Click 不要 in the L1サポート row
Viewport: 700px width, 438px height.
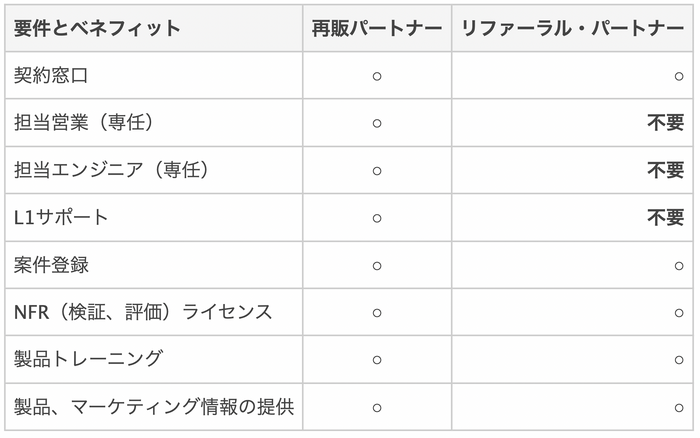coord(665,217)
